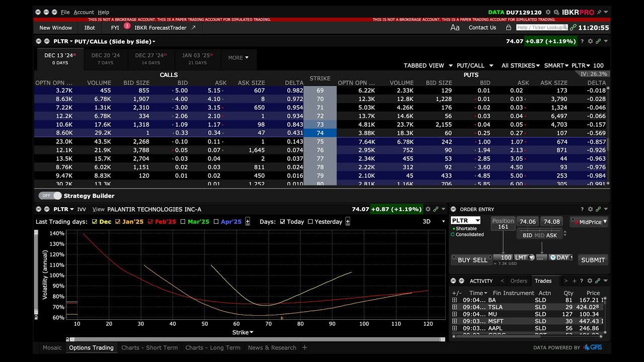Image resolution: width=644 pixels, height=362 pixels.
Task: Add another last trading day with plus
Action: pos(247,222)
